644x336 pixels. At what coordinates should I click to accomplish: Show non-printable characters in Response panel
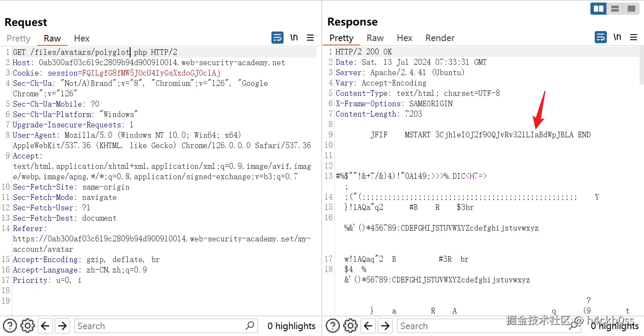point(617,38)
